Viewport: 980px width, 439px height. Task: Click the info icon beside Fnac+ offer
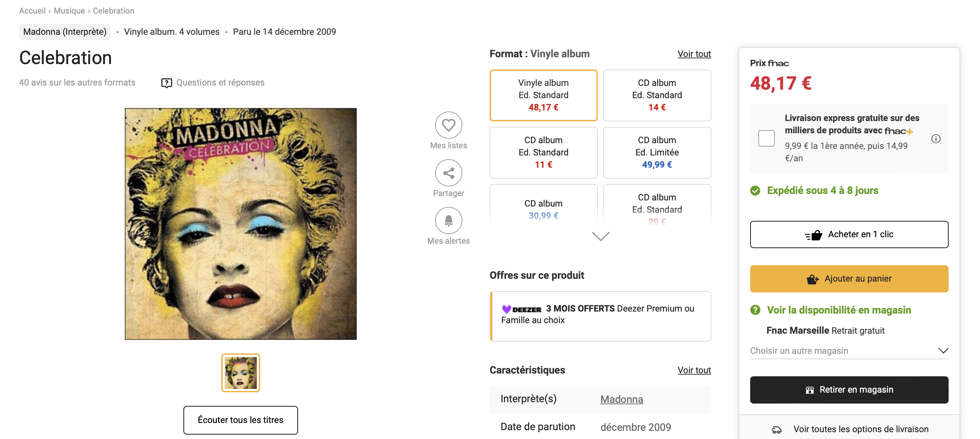(935, 139)
